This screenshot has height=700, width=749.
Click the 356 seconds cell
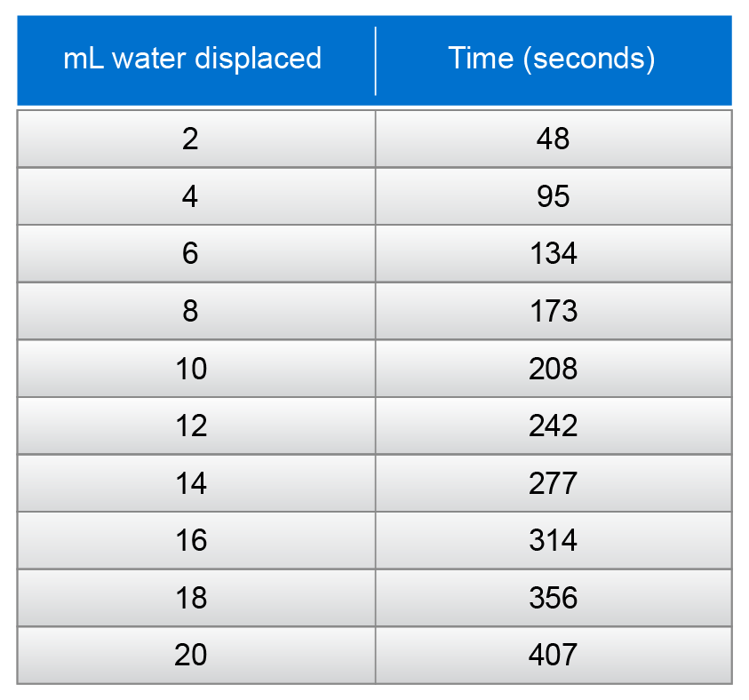[553, 598]
